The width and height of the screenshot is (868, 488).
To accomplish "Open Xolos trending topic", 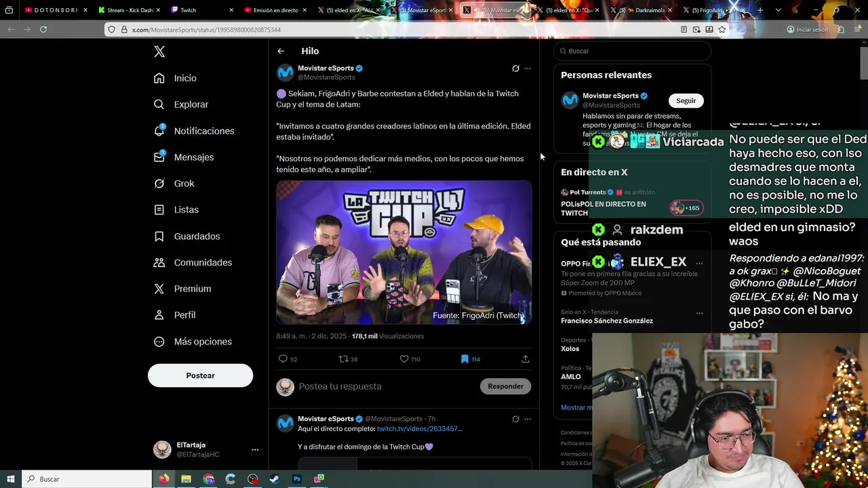I will point(570,348).
